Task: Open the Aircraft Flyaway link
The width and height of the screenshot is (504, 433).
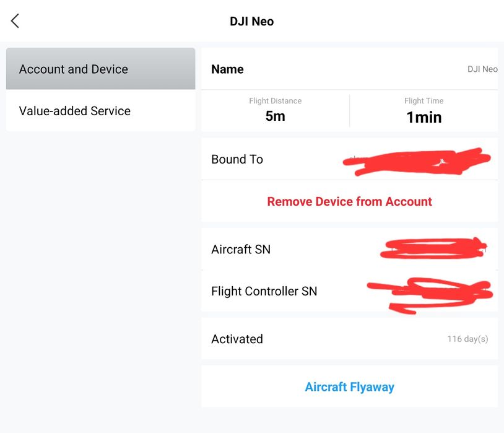Action: tap(349, 387)
